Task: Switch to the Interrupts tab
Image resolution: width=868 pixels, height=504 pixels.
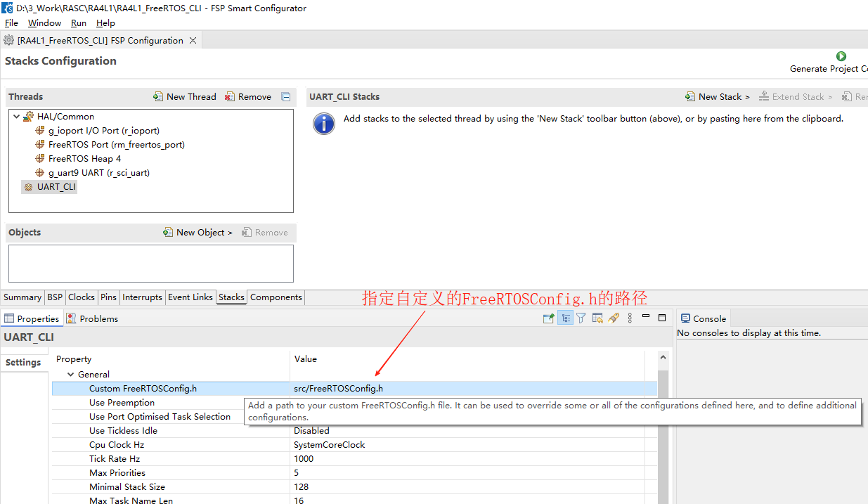Action: [142, 297]
